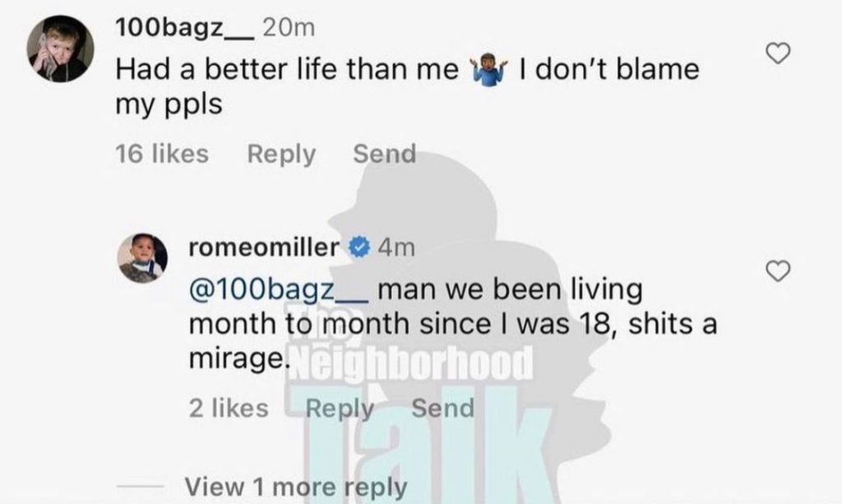Reply to romeomiller's comment
Image resolution: width=842 pixels, height=504 pixels.
coord(339,408)
